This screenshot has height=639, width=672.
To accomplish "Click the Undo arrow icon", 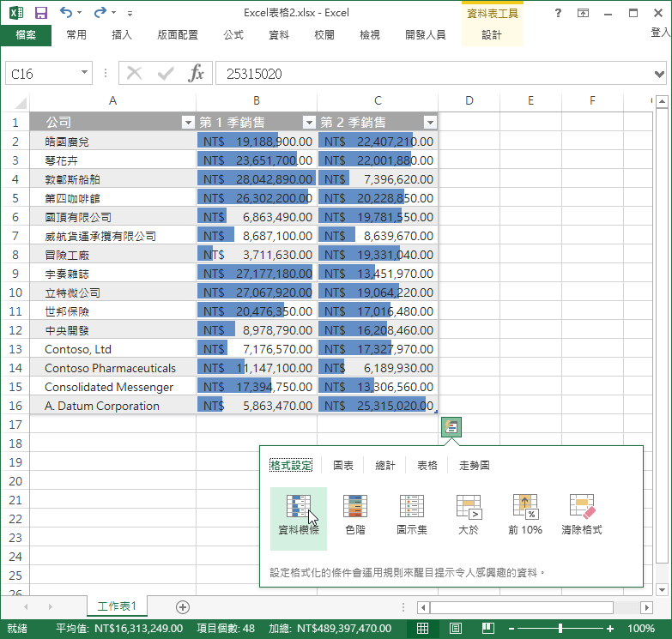I will (x=65, y=12).
